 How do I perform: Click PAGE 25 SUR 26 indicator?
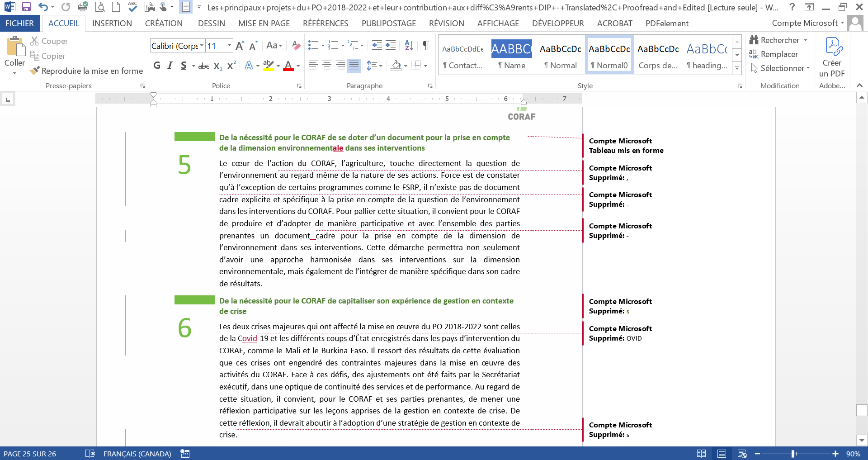click(x=30, y=454)
